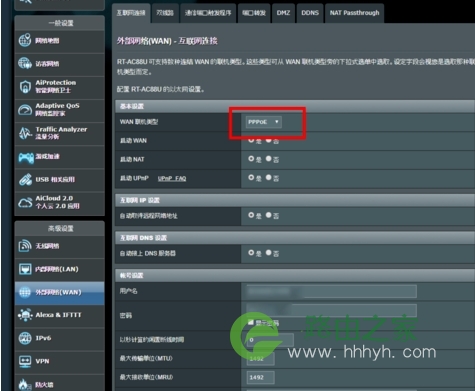Switch to the DMZ tab
Viewport: 475px width, 391px height.
pos(283,13)
